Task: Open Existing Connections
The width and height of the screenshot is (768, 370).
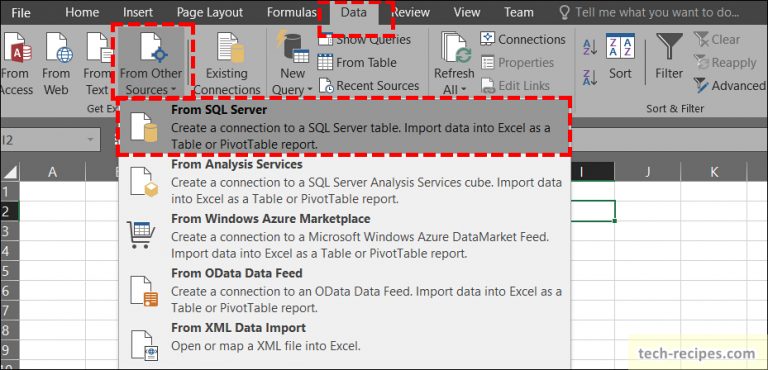Action: coord(226,63)
